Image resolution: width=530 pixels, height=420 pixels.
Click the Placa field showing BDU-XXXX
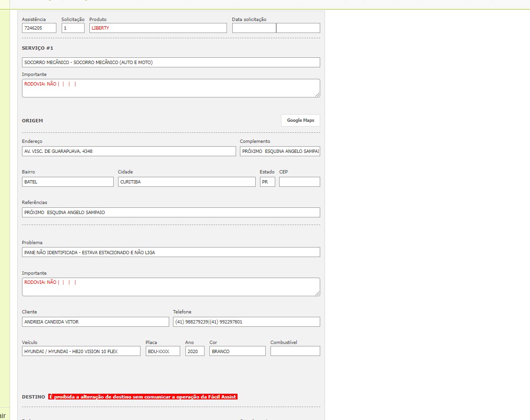[x=162, y=351]
